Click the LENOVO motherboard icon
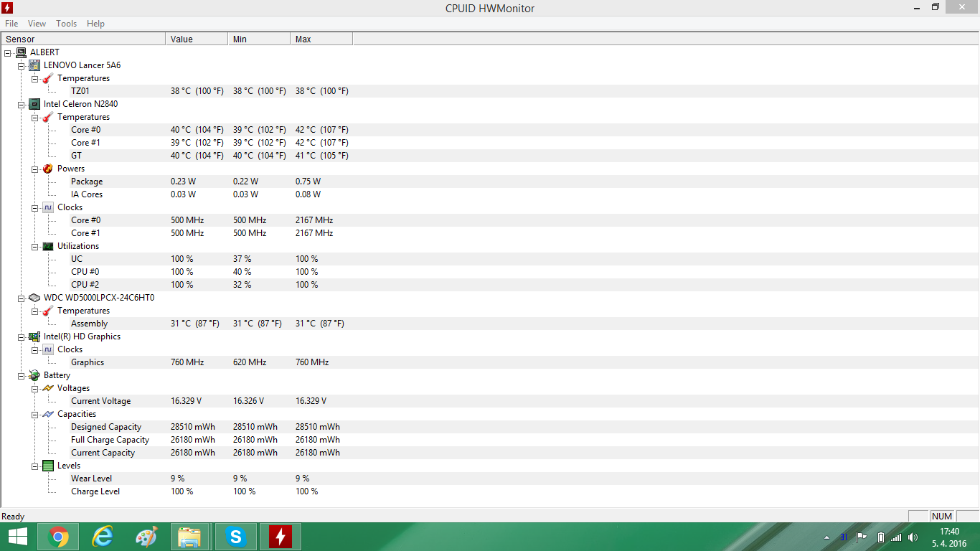The image size is (980, 551). point(34,65)
